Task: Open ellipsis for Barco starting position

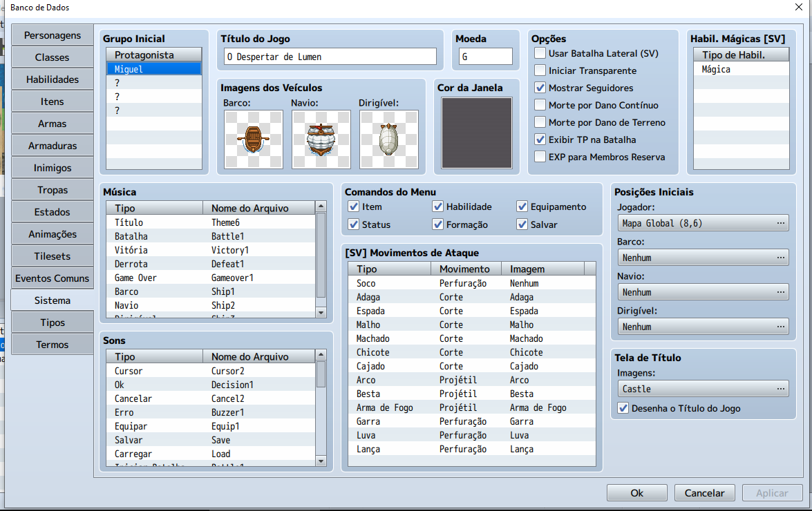Action: point(781,258)
